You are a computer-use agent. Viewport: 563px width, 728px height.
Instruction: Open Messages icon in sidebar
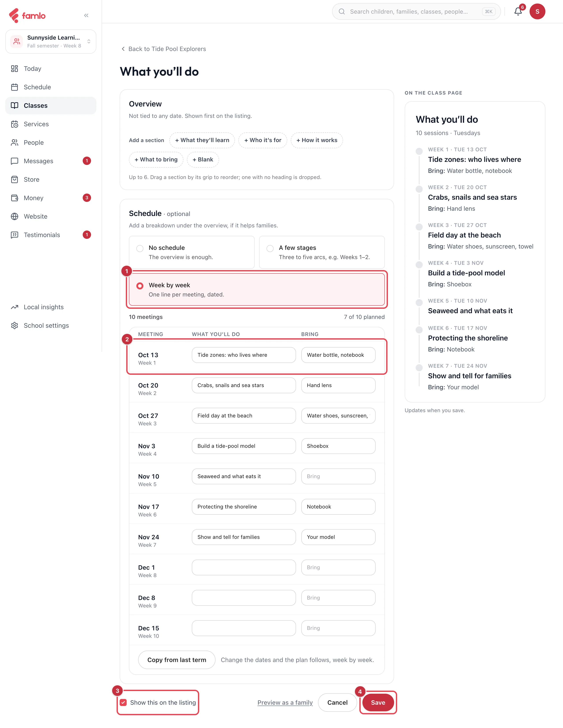(14, 161)
